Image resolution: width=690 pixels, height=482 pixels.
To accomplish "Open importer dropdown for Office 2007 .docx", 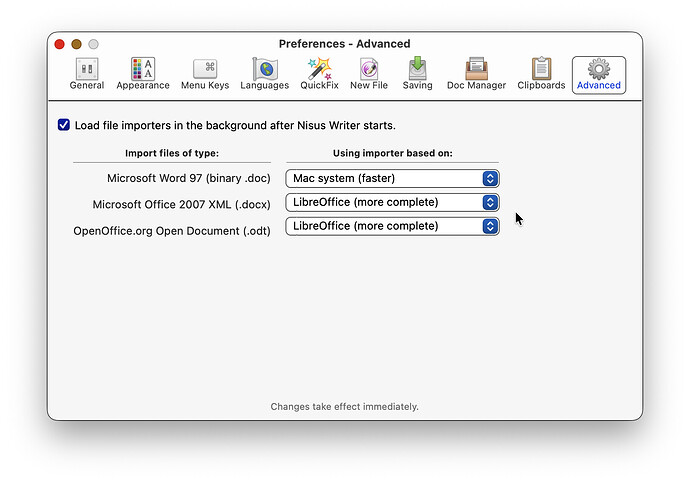I will tap(392, 202).
